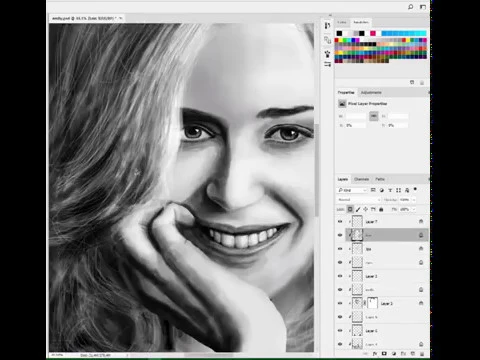Open the workspace switcher at top right
The image size is (480, 360).
pyautogui.click(x=423, y=7)
